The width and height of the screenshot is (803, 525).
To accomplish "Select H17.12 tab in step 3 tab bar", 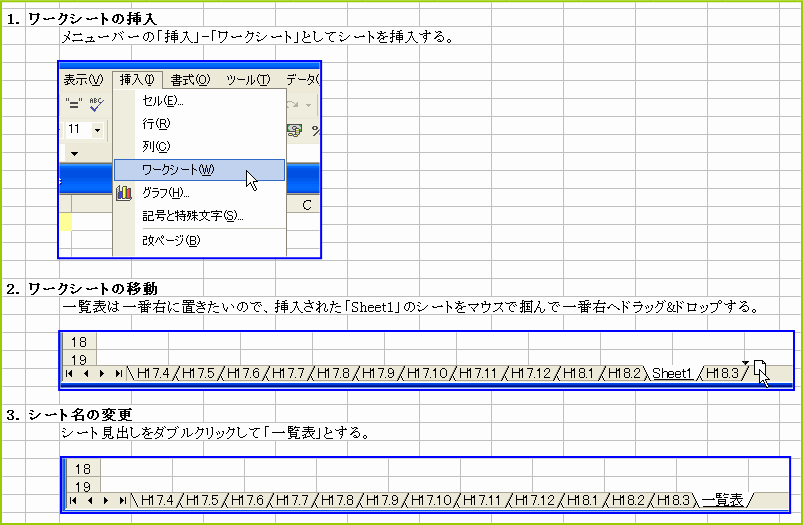I will pyautogui.click(x=535, y=499).
